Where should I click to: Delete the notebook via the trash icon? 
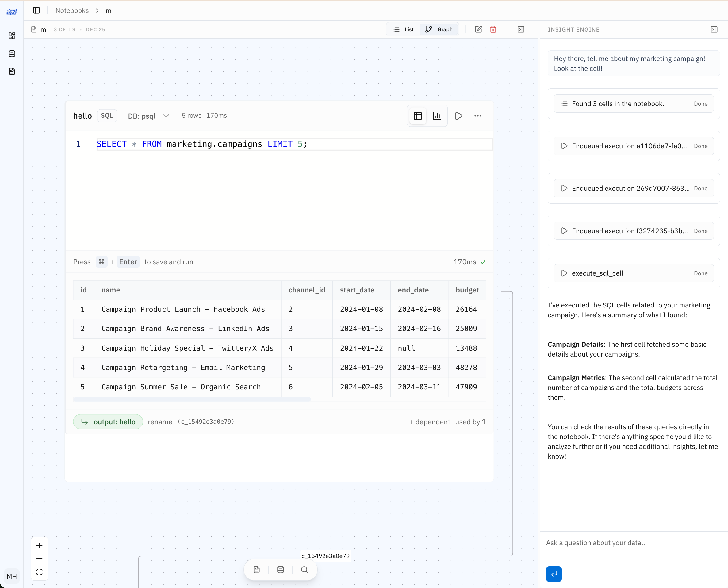pos(493,29)
